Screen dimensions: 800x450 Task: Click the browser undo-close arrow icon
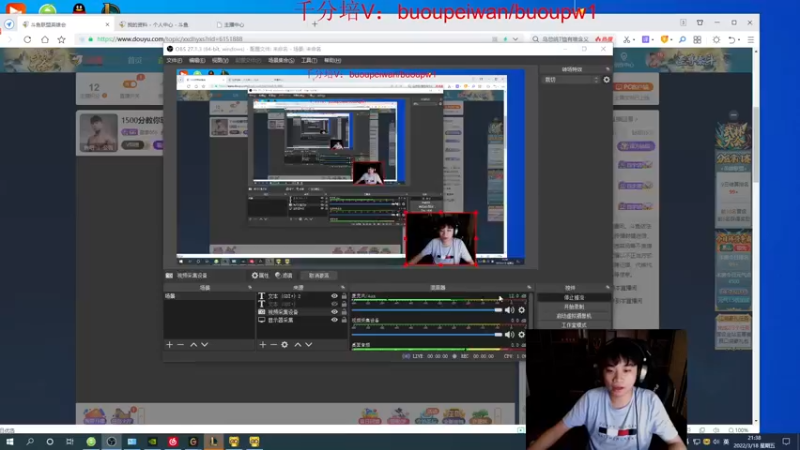pyautogui.click(x=732, y=39)
